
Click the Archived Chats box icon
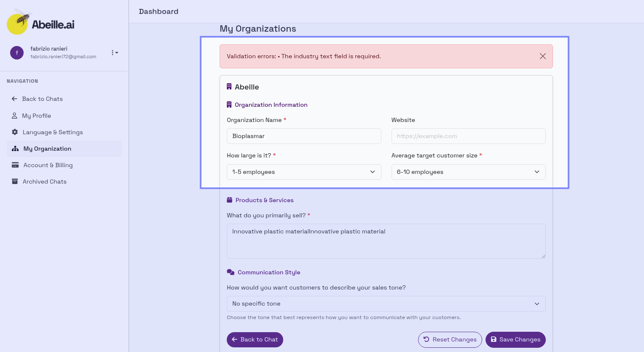click(15, 181)
